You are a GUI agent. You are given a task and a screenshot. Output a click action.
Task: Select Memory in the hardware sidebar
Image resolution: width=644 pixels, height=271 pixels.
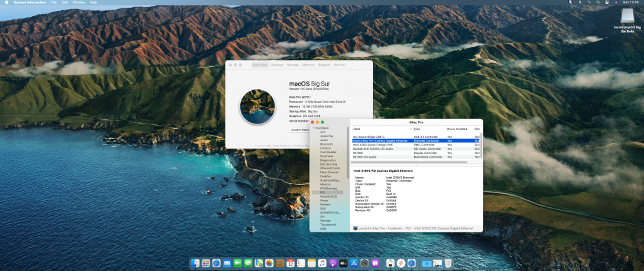click(325, 184)
